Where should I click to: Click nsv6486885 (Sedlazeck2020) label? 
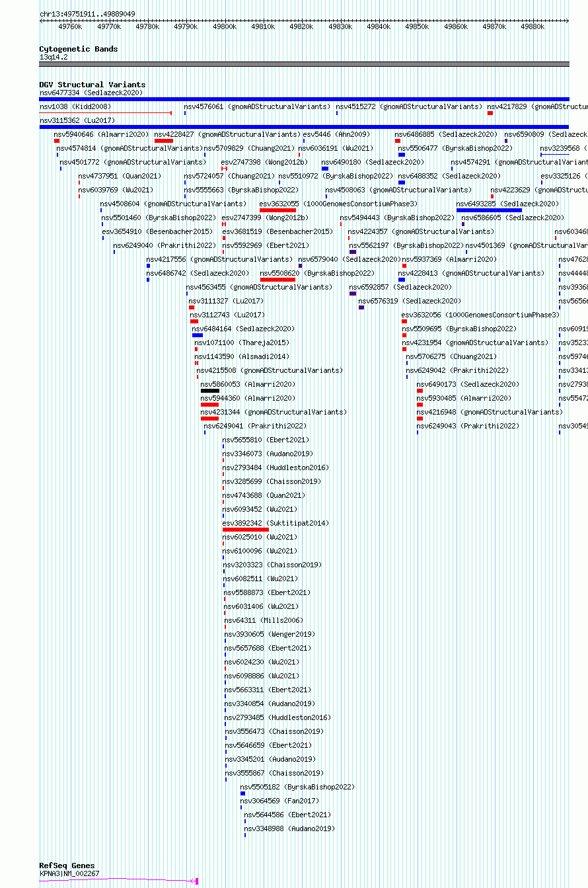tap(446, 134)
